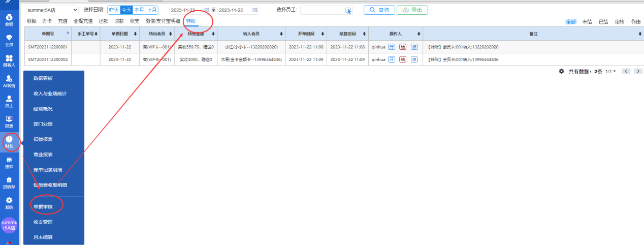Open 收支管理 menu item

coord(43,222)
